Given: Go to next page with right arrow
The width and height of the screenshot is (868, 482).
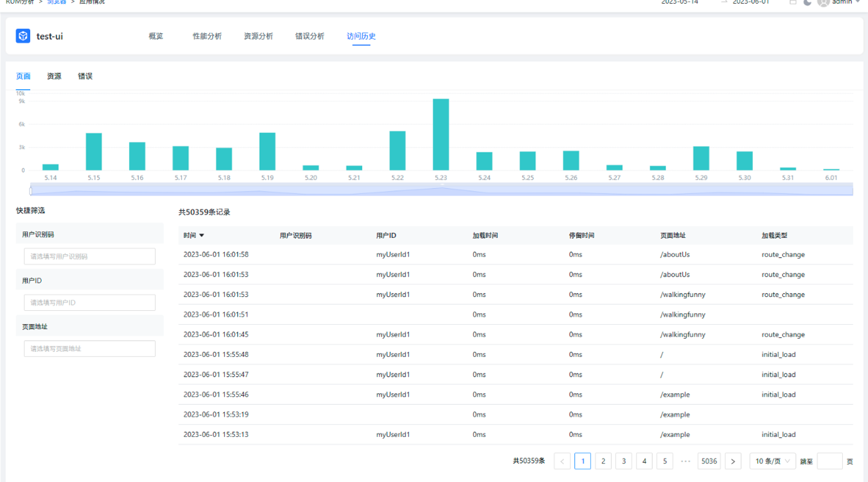Looking at the screenshot, I should (733, 462).
